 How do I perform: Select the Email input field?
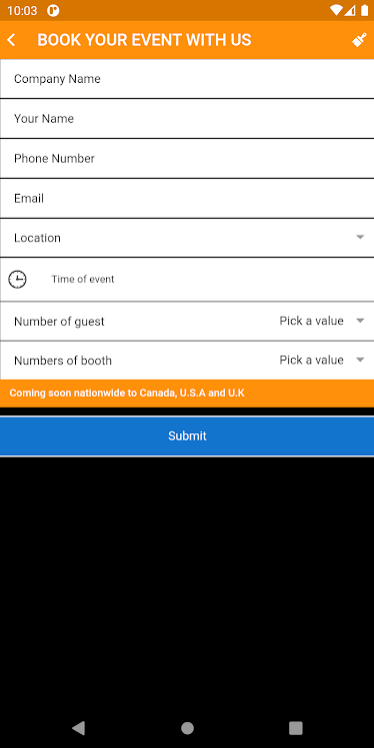click(x=187, y=198)
